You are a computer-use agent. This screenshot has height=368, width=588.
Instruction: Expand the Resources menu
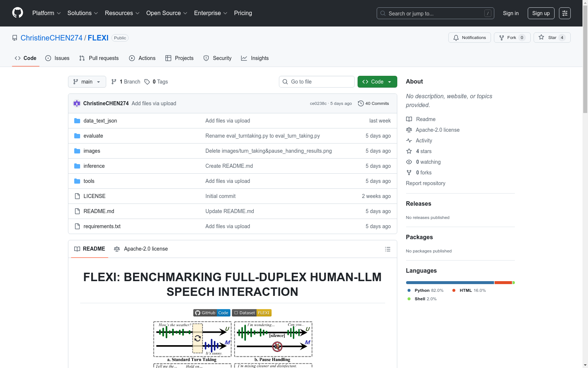point(122,13)
